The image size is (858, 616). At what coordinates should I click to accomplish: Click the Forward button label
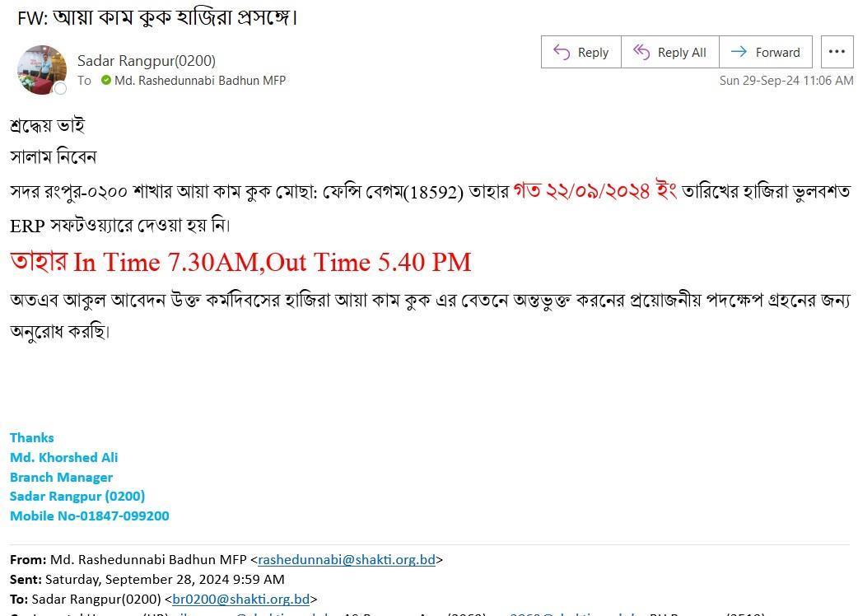click(777, 53)
